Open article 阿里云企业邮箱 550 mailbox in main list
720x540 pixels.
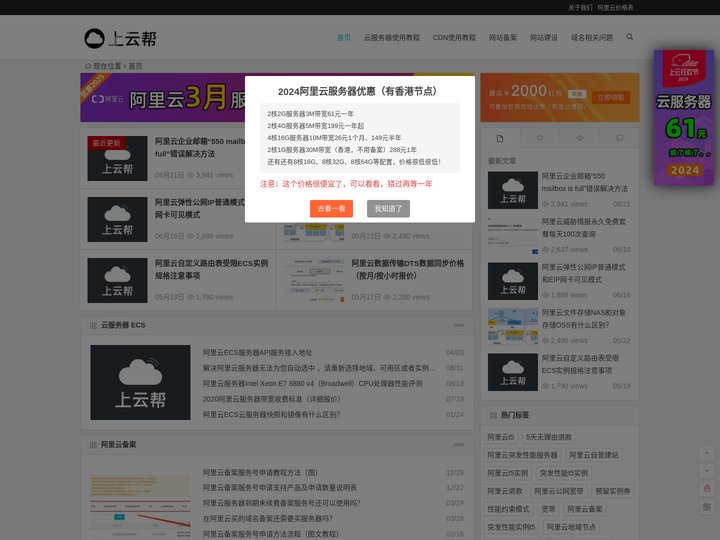click(x=200, y=147)
